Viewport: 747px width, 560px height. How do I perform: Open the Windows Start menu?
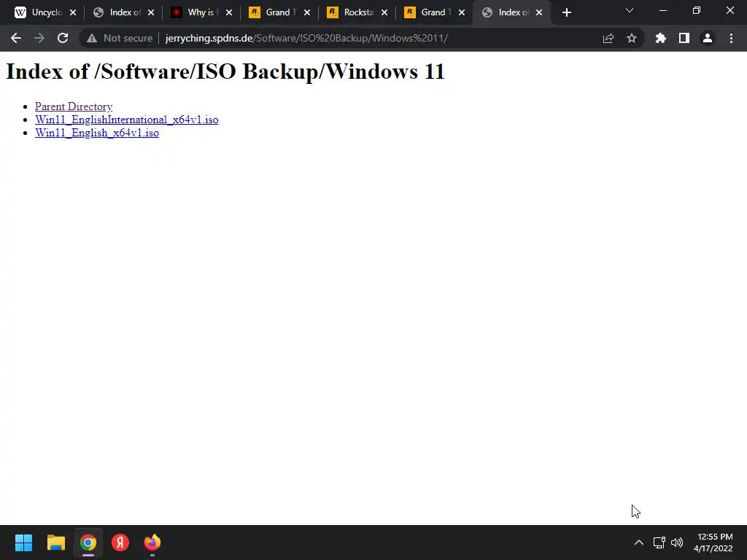click(x=23, y=542)
